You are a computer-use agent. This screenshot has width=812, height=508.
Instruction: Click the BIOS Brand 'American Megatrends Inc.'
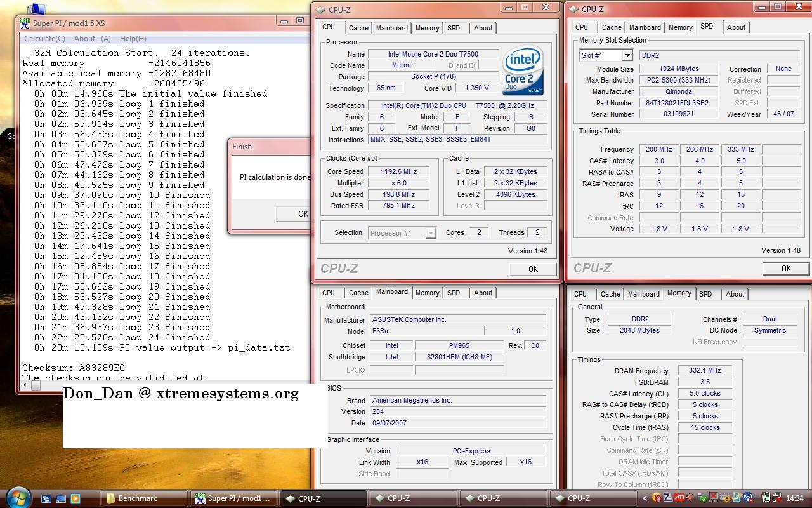[457, 401]
